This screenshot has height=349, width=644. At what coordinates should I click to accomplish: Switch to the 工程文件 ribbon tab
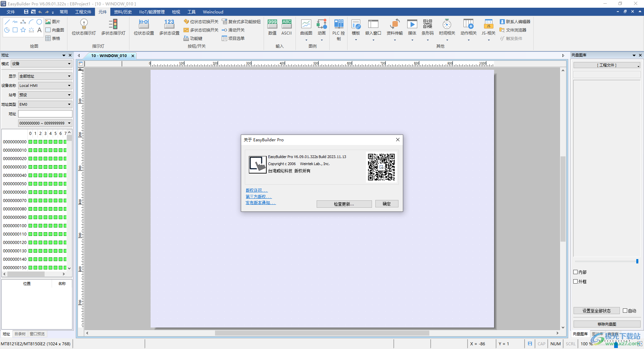pos(83,12)
